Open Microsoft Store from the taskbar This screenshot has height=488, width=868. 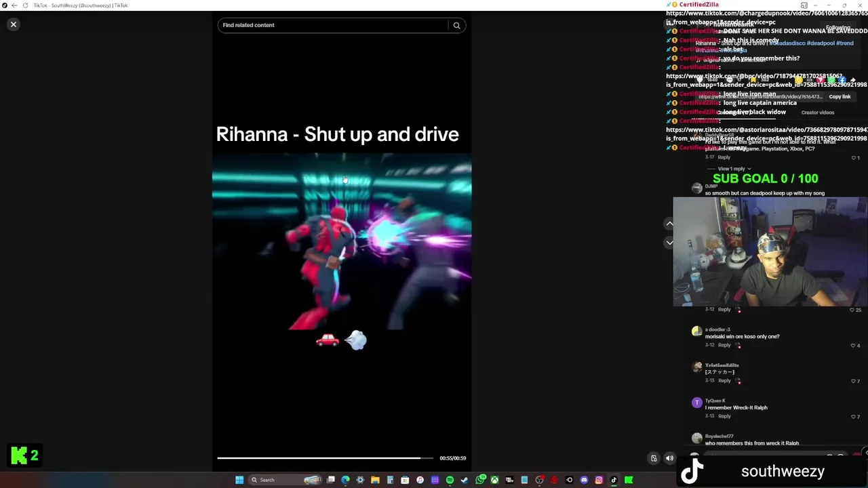point(405,480)
